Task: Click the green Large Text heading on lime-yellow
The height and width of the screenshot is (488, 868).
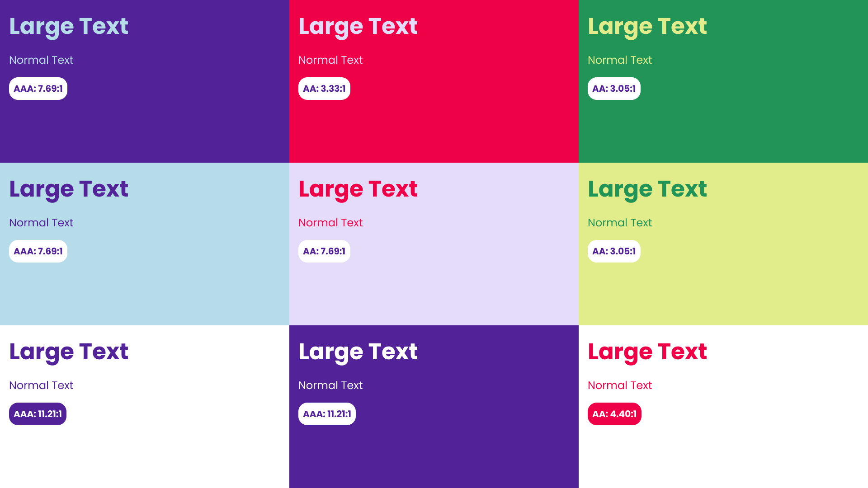Action: coord(647,189)
